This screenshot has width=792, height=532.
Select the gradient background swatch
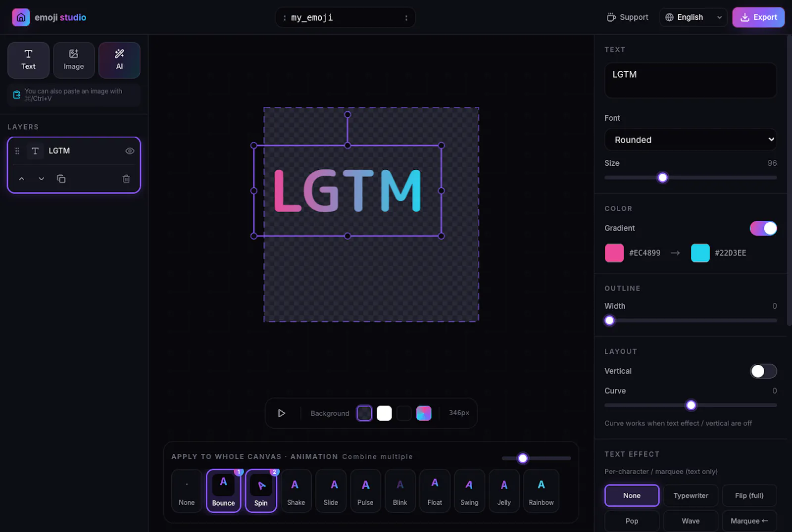click(x=424, y=413)
